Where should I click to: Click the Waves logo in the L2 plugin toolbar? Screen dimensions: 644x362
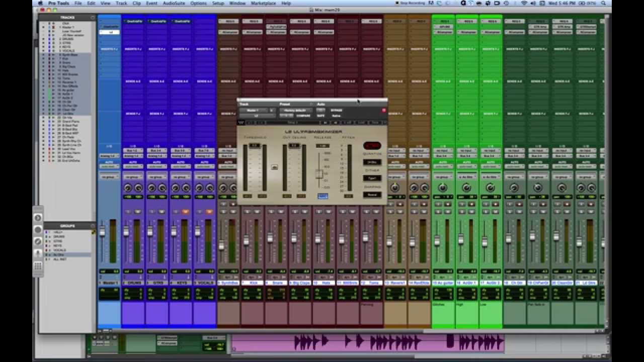[241, 122]
